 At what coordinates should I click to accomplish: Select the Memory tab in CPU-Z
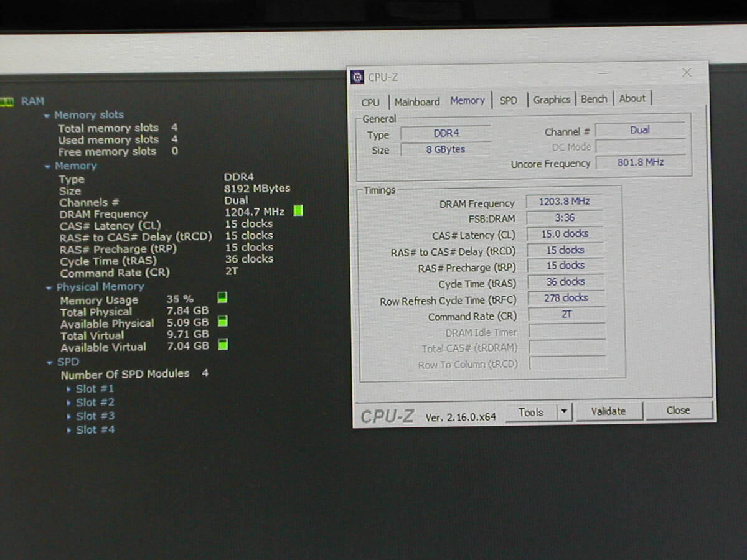[467, 100]
